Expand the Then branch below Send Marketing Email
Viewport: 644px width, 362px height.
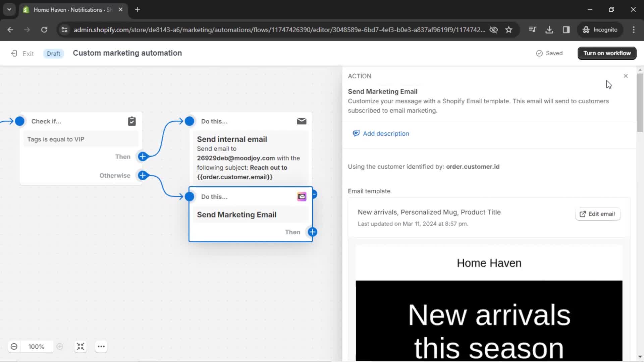[x=313, y=232]
